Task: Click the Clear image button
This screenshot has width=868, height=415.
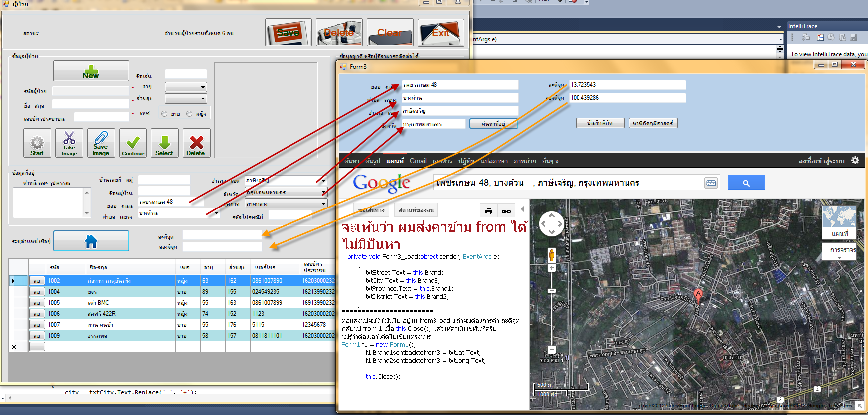Action: [x=390, y=32]
